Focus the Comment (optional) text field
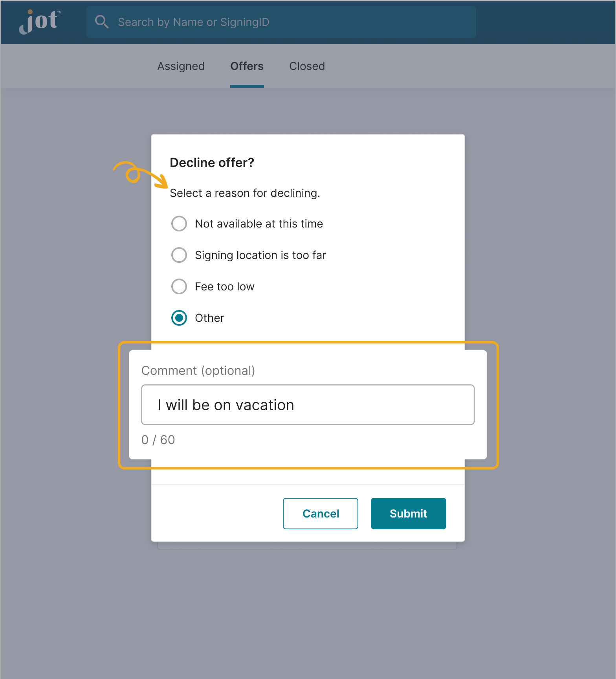 [x=308, y=405]
